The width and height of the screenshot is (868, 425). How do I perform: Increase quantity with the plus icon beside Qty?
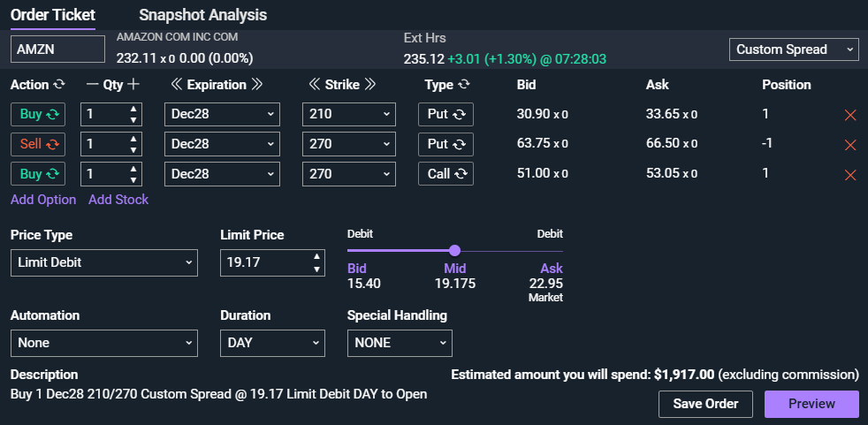coord(133,85)
